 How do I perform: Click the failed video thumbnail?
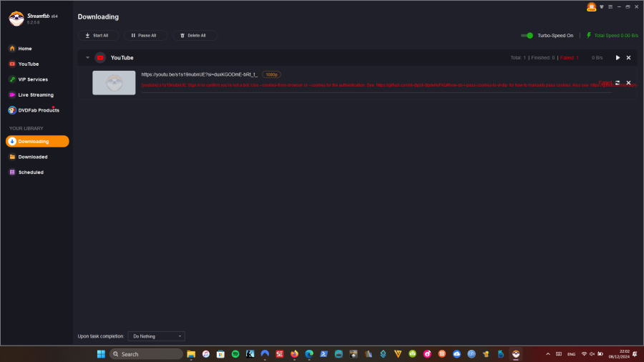point(114,83)
